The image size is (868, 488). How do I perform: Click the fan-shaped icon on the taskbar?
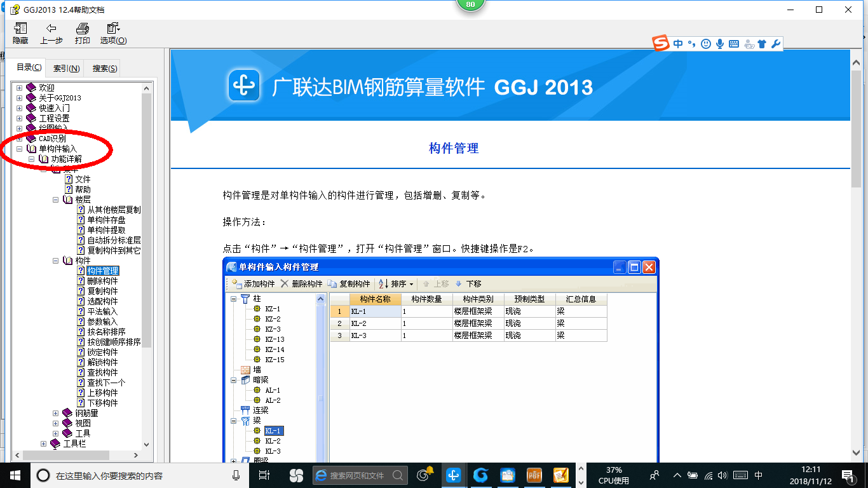[x=296, y=475]
